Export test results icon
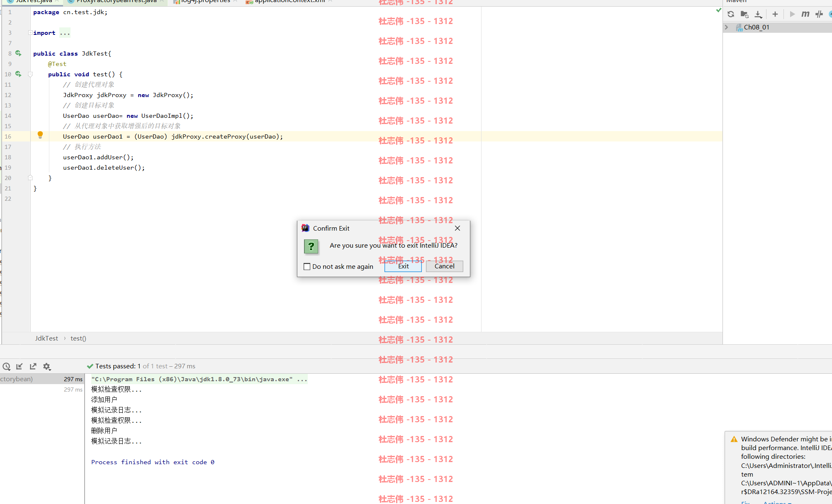The image size is (832, 504). pos(33,366)
